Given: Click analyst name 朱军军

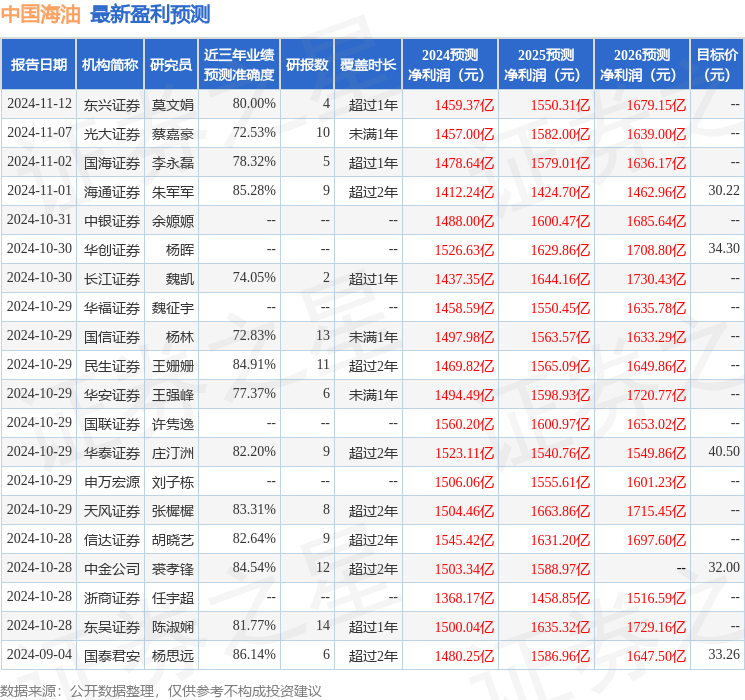Looking at the screenshot, I should 172,192.
